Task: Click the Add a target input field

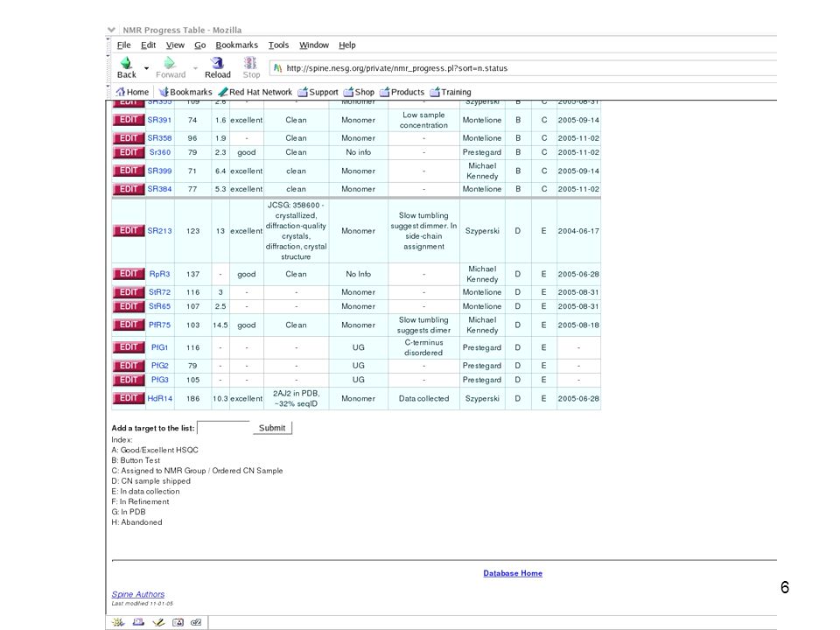Action: 223,428
